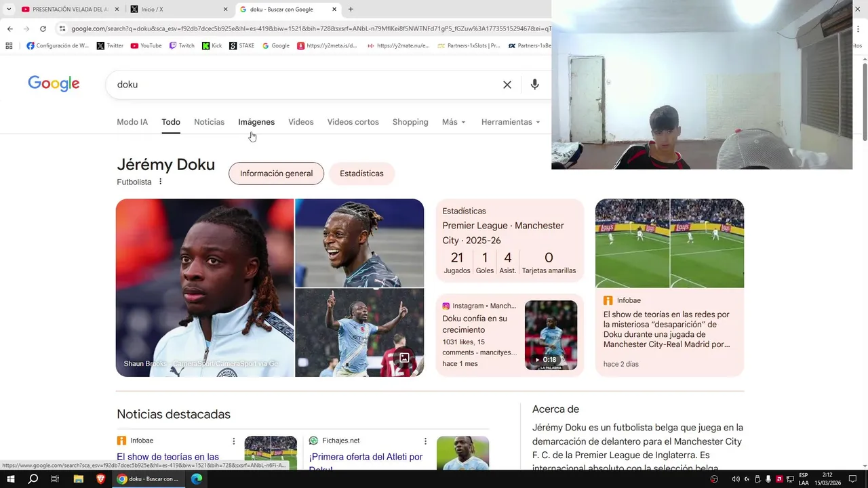Open the taskbar clock showing 2:12
Screen dimensions: 868x488
tap(827, 479)
